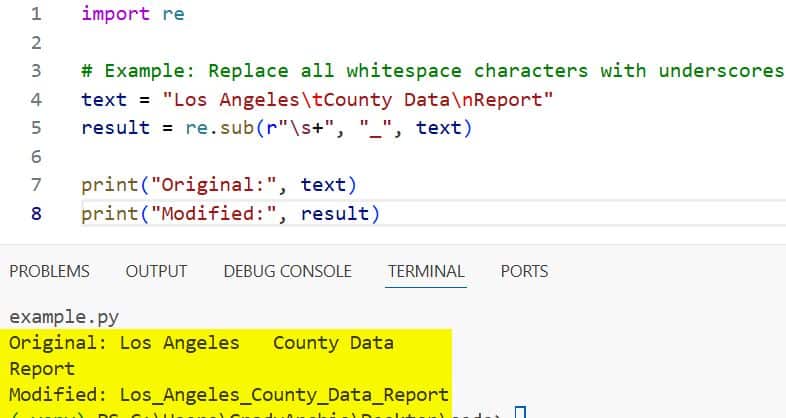Select line number 4 in the gutter
Image resolution: width=786 pixels, height=418 pixels.
click(36, 100)
